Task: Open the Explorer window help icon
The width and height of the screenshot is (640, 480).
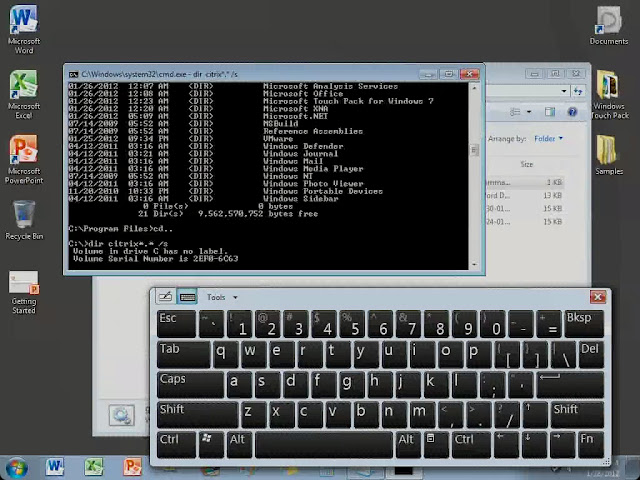Action: (572, 112)
